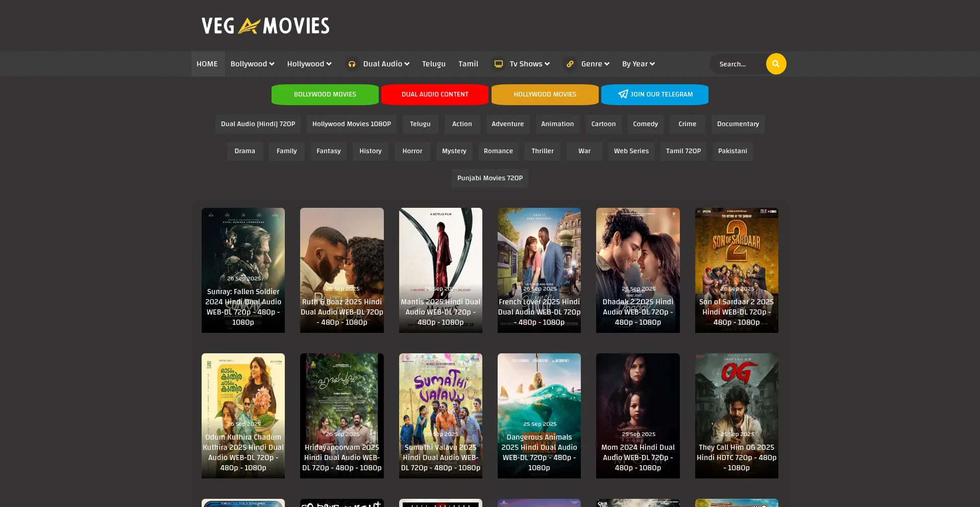Select the Family genre tag
Viewport: 980px width, 507px height.
coord(287,151)
